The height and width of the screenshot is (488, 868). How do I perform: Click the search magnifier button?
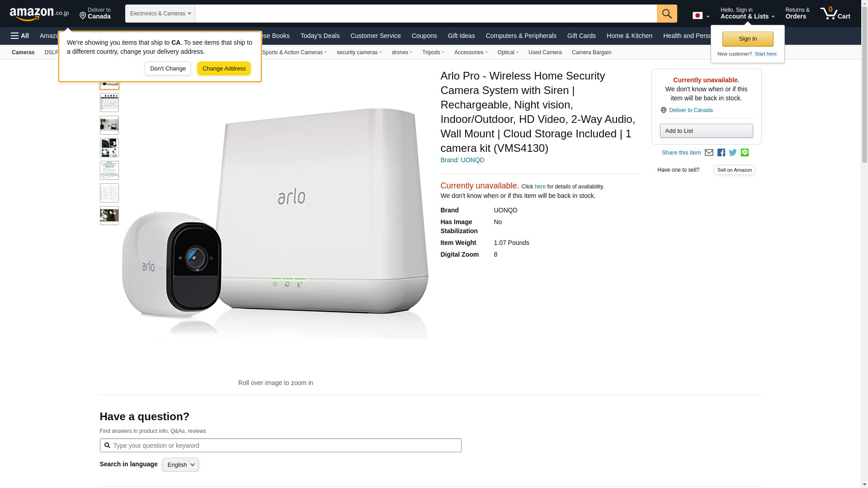[667, 14]
